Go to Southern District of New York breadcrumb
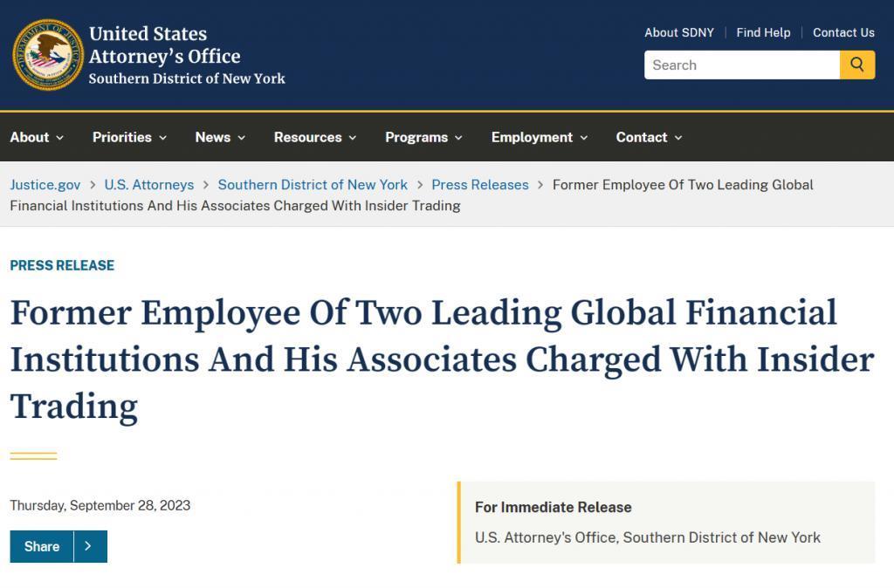Screen dimensions: 894x588 tap(313, 185)
